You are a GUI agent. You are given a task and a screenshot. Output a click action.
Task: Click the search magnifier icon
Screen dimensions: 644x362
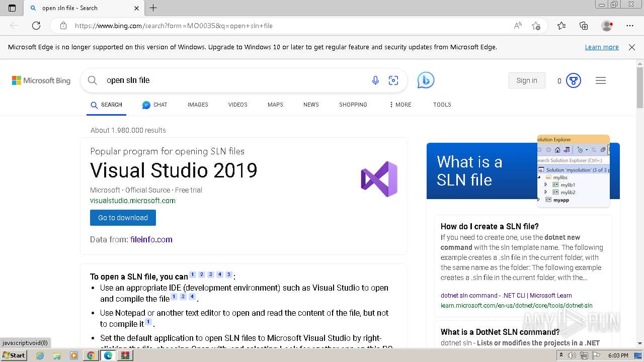(x=93, y=80)
